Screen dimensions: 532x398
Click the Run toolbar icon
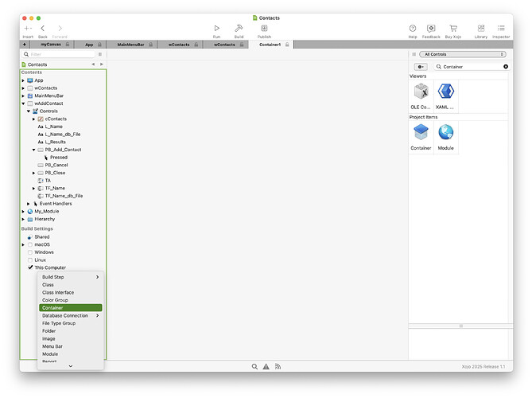coord(216,28)
